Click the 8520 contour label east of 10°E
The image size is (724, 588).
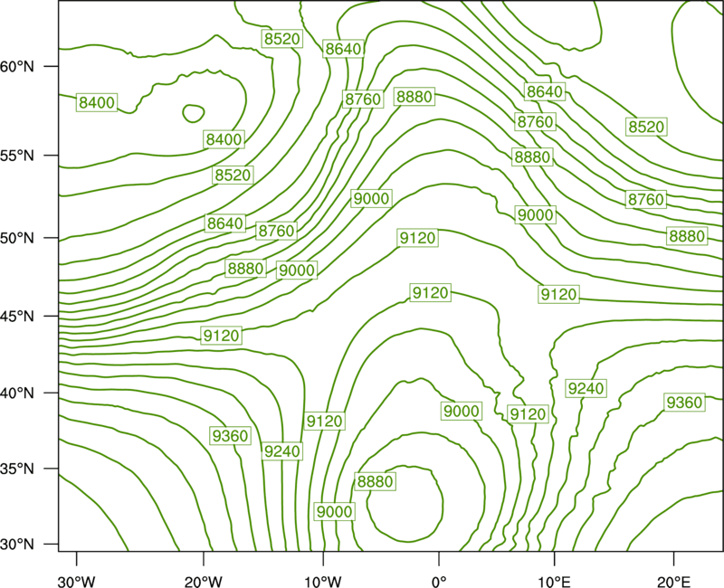(646, 127)
